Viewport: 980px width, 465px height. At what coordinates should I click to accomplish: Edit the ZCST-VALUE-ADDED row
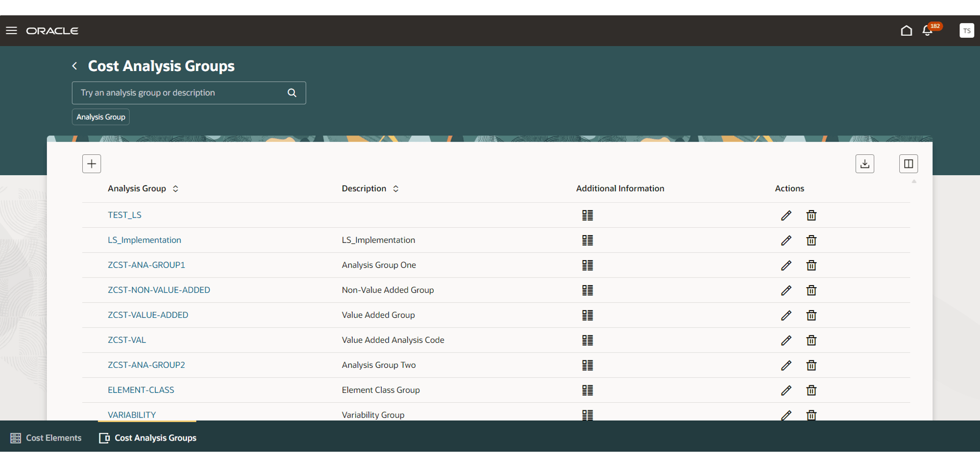786,315
